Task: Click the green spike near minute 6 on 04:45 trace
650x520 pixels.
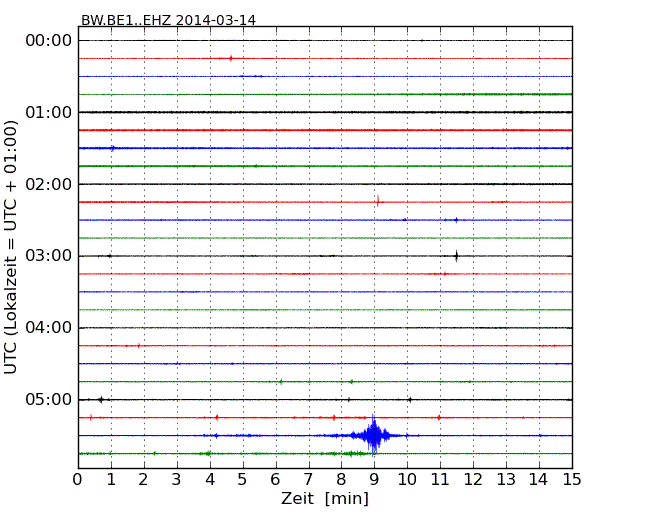Action: click(x=281, y=381)
